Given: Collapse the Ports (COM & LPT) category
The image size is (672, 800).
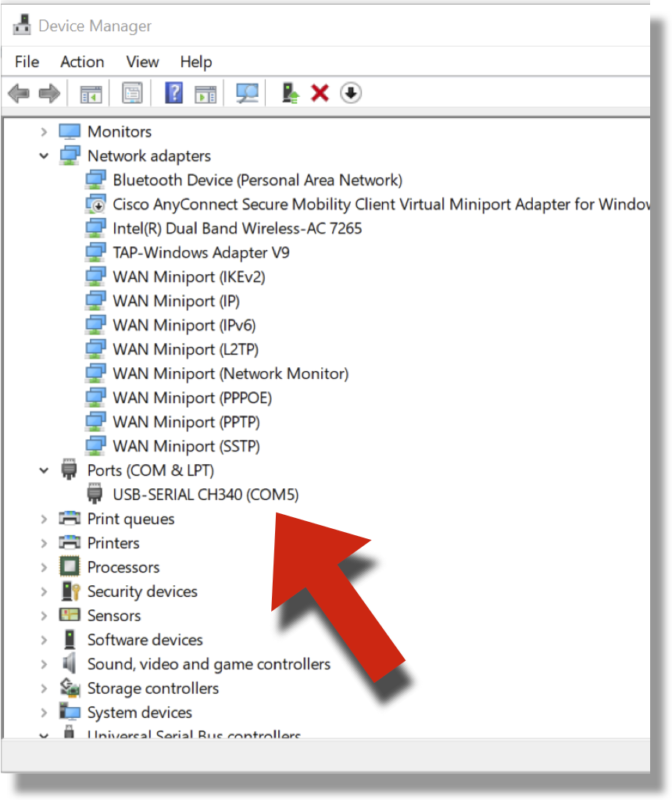Looking at the screenshot, I should [44, 470].
